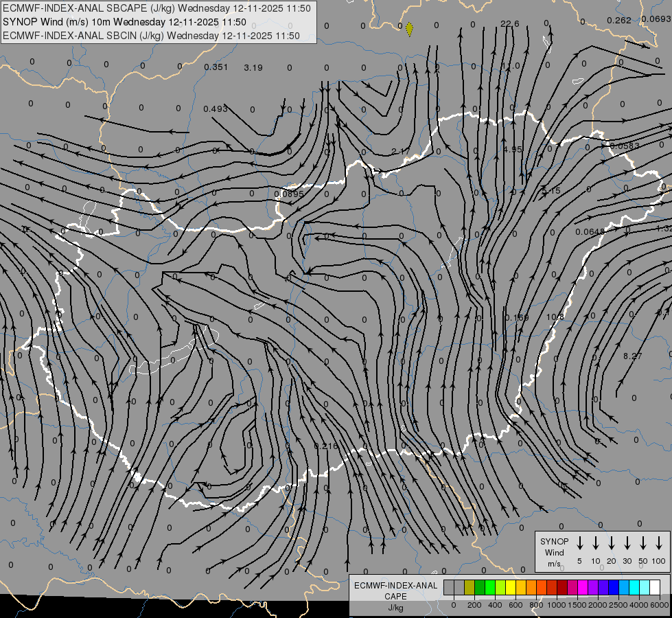Viewport: 672px width, 618px height.
Task: Click the 600 tick on CAPE scale
Action: click(x=515, y=605)
